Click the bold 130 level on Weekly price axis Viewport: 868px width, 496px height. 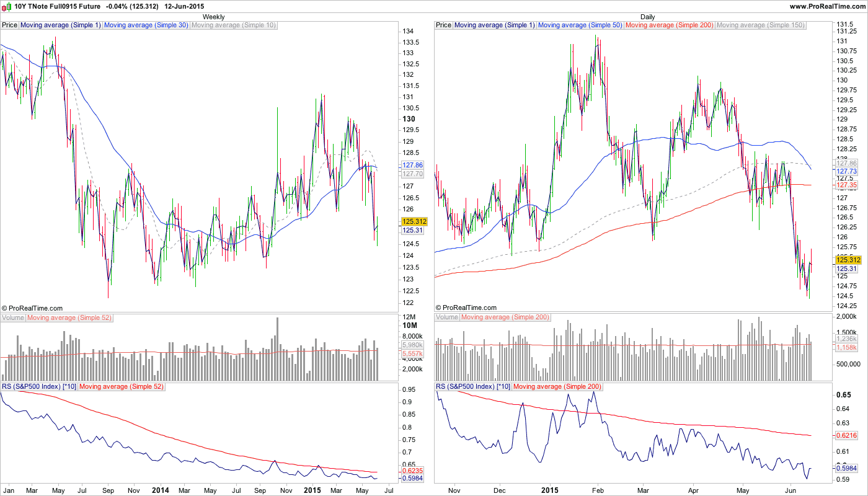click(x=409, y=119)
